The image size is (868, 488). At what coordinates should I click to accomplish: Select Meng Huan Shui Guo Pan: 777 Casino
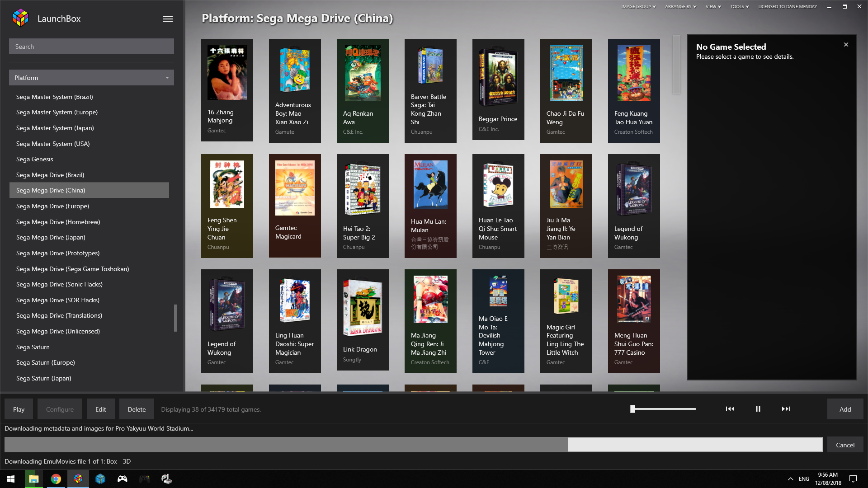(x=634, y=321)
